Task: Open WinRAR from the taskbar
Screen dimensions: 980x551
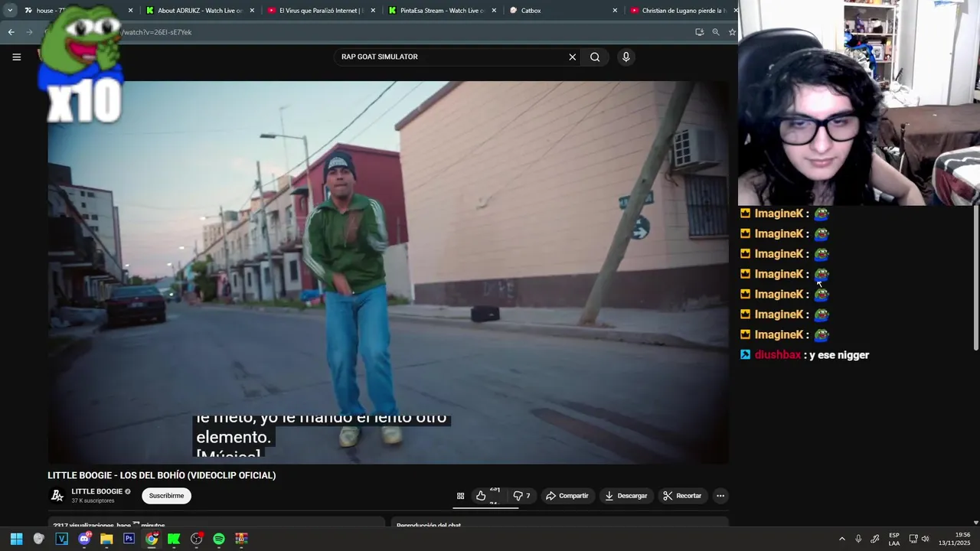Action: [241, 539]
